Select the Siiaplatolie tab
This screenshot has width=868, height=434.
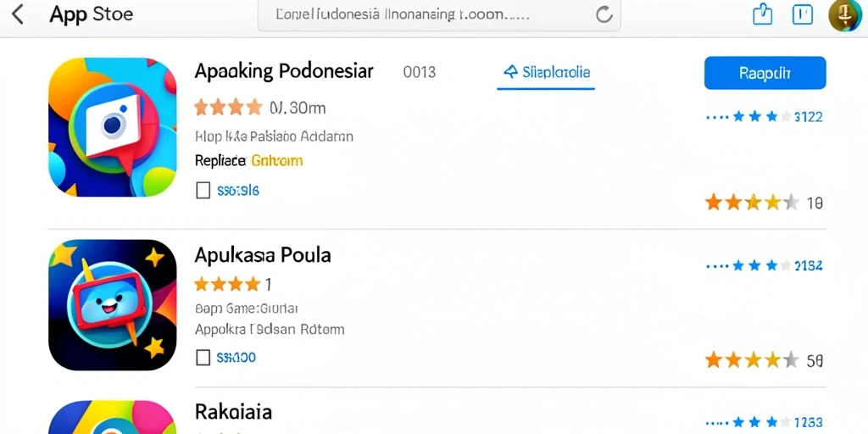click(546, 73)
